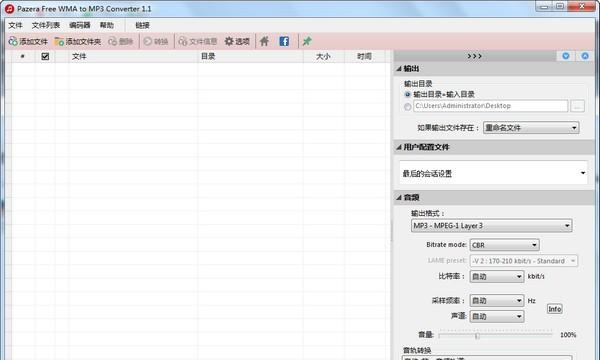Sort by the 文件 column header

click(133, 57)
